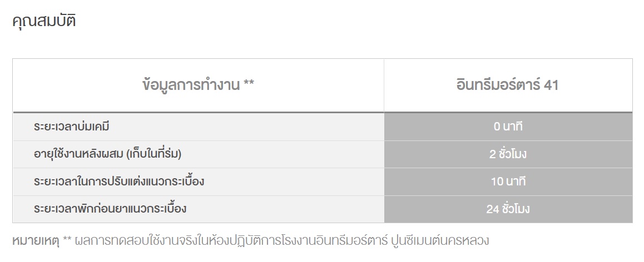
Task: Click the 0 นาที value cell
Action: click(508, 127)
